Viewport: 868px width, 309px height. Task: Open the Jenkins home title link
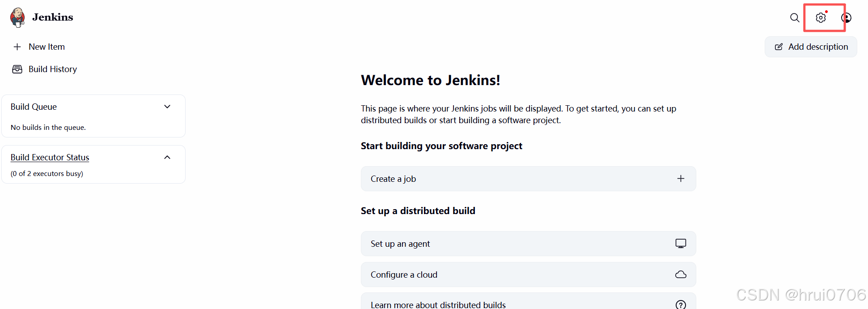tap(52, 17)
